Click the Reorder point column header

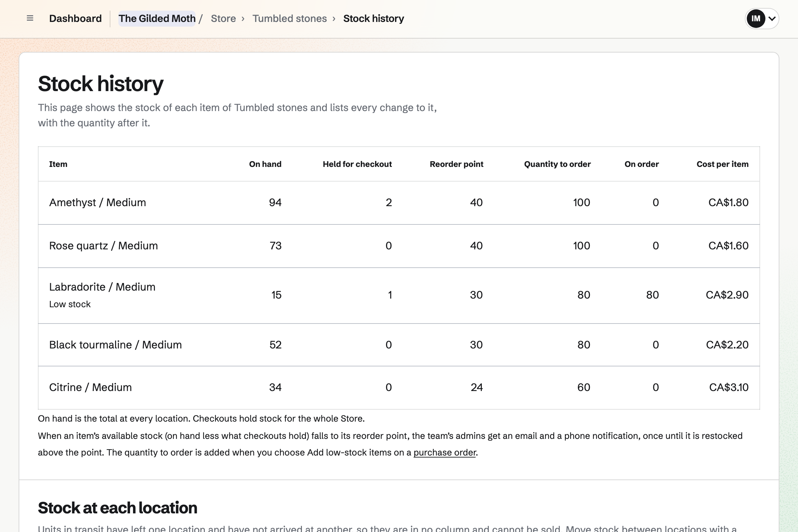456,164
